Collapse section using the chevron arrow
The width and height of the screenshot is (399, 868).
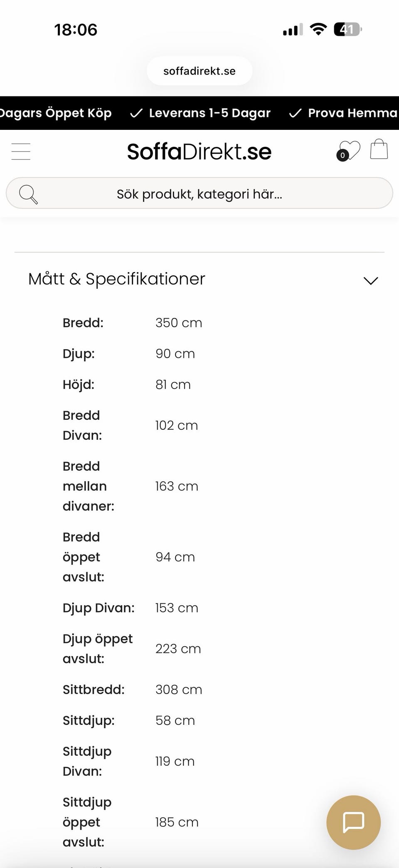pos(371,280)
